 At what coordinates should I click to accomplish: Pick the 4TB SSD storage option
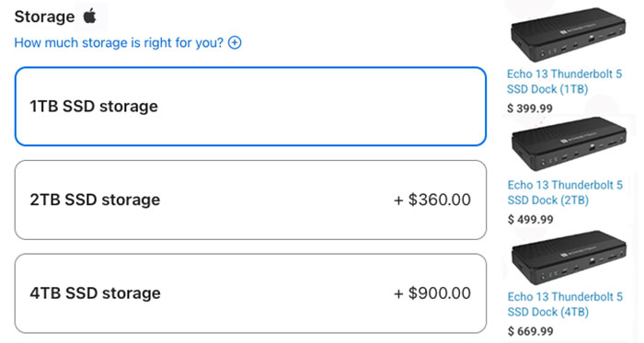coord(250,293)
